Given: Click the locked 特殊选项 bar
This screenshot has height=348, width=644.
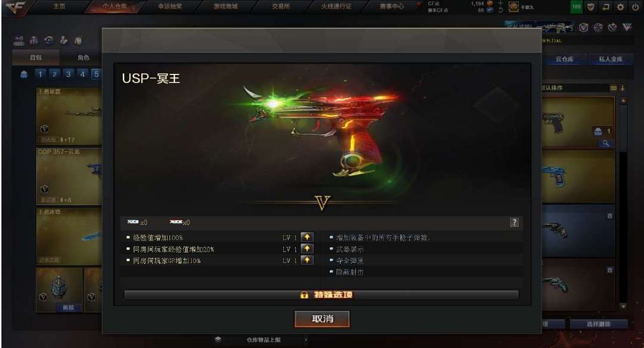Looking at the screenshot, I should pos(321,294).
